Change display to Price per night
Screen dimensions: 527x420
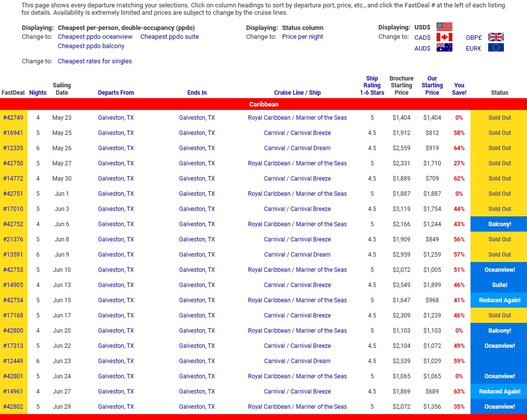[x=303, y=37]
